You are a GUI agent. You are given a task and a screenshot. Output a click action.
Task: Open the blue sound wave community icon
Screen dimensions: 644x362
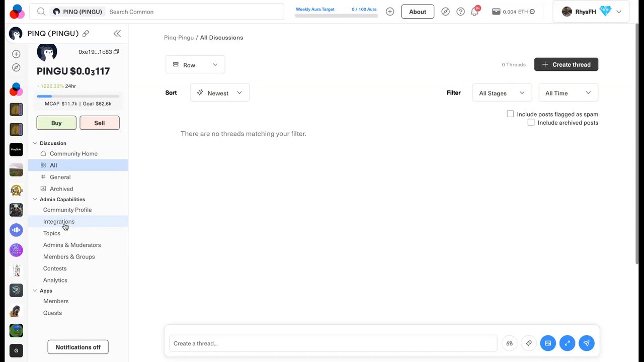[16, 230]
